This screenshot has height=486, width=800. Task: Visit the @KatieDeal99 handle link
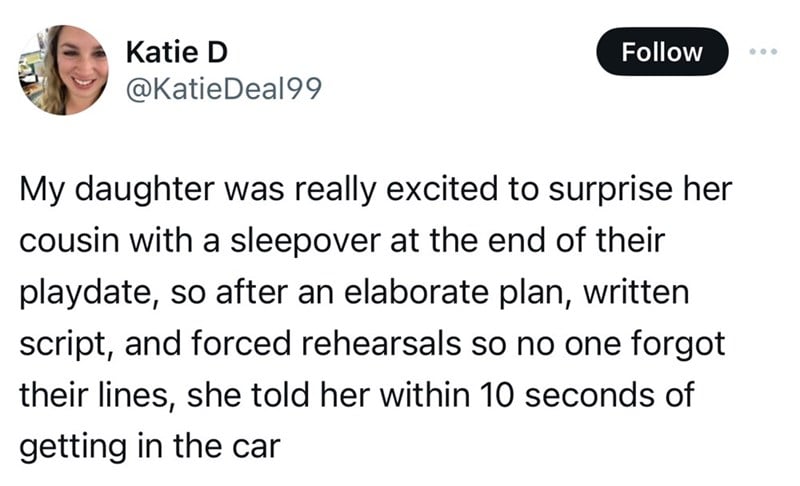coord(223,89)
